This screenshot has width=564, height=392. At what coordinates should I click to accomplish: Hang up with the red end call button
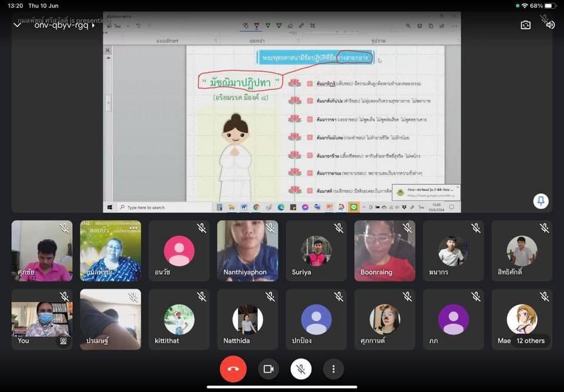[x=233, y=369]
